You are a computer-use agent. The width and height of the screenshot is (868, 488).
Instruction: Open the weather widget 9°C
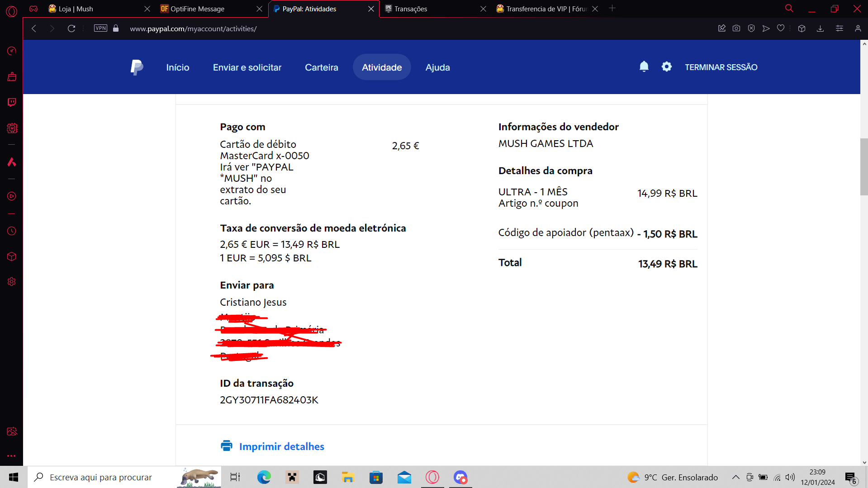[x=673, y=477]
